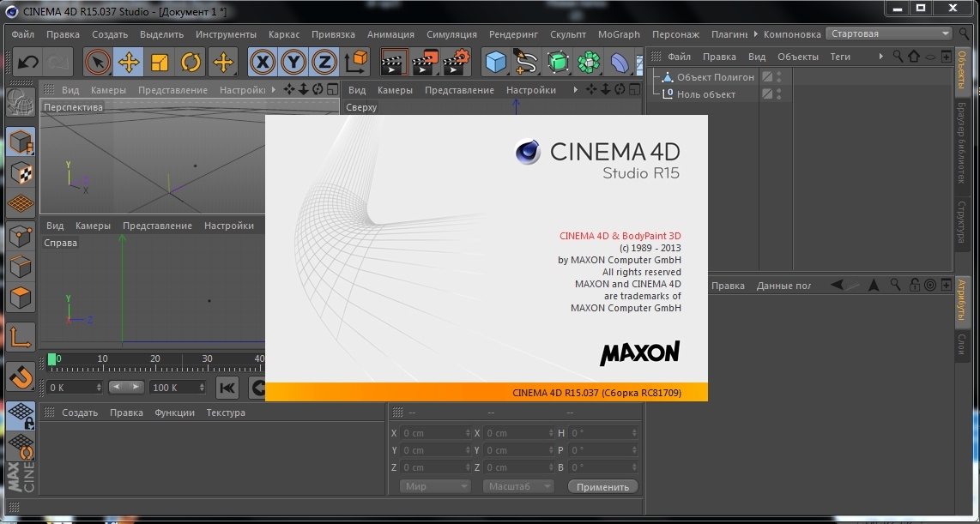Viewport: 980px width, 524px height.
Task: Toggle visibility dots of Объект Полигон
Action: coord(778,77)
